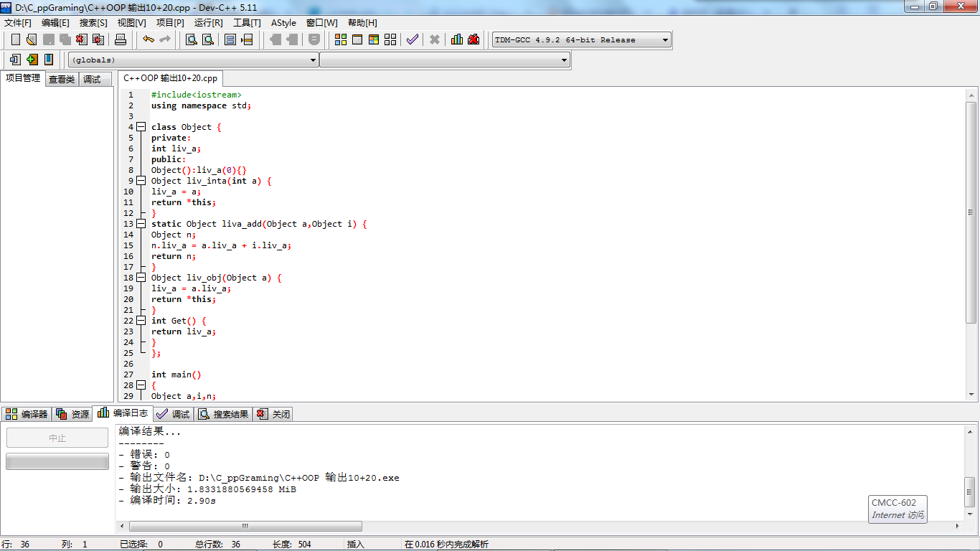Click the Close file icon with red X

pyautogui.click(x=81, y=39)
